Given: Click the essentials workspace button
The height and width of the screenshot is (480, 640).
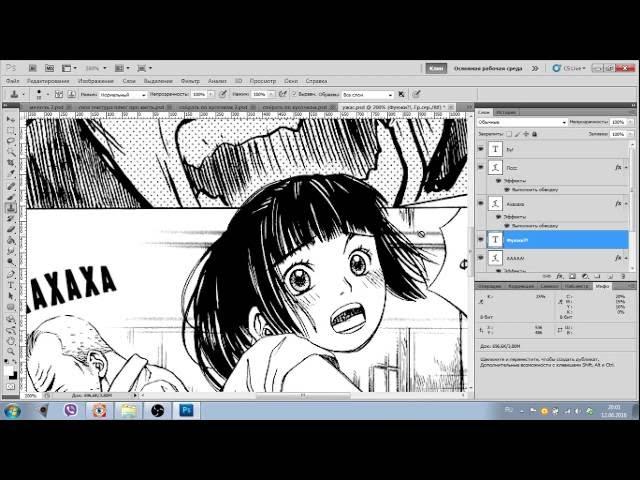Looking at the screenshot, I should pyautogui.click(x=488, y=68).
